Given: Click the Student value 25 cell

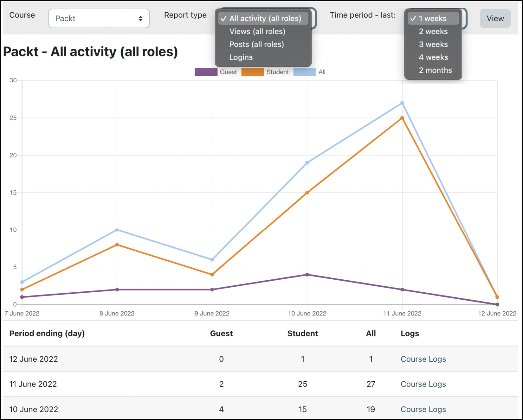Looking at the screenshot, I should coord(302,384).
